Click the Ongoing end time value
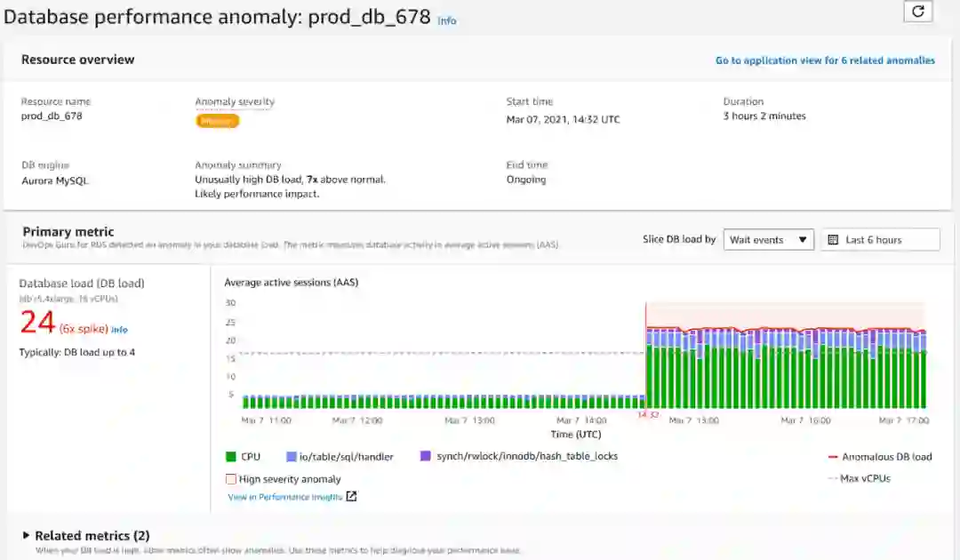Screen dimensions: 960x560 526,180
